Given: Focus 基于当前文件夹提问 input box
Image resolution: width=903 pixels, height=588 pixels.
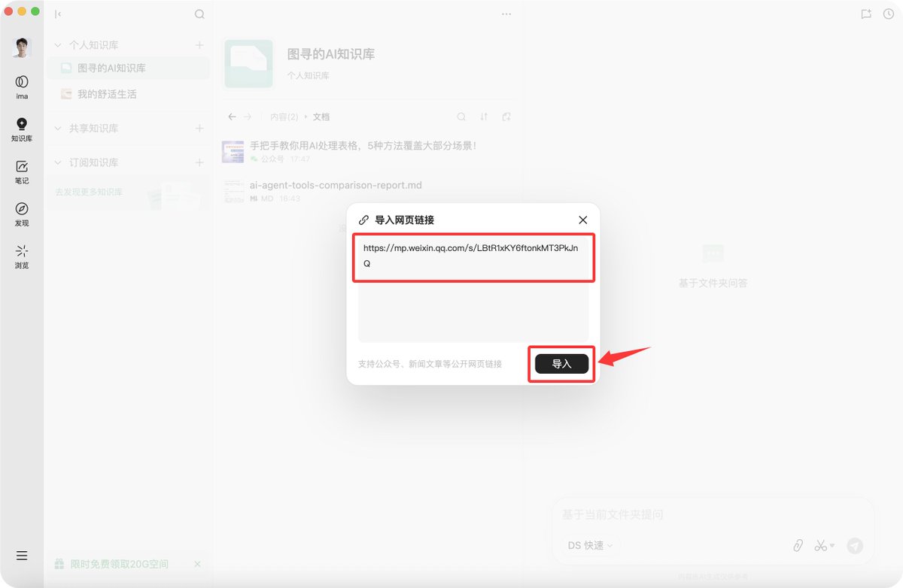Looking at the screenshot, I should (713, 514).
